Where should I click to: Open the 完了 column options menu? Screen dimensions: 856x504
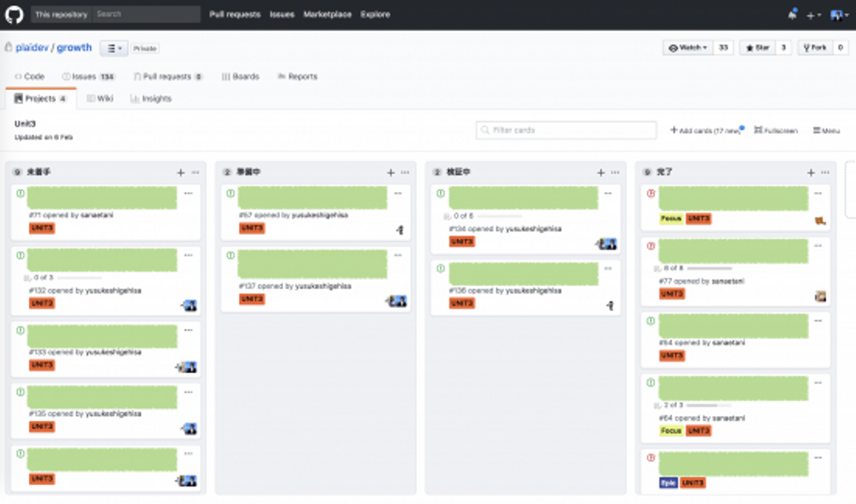pyautogui.click(x=825, y=172)
